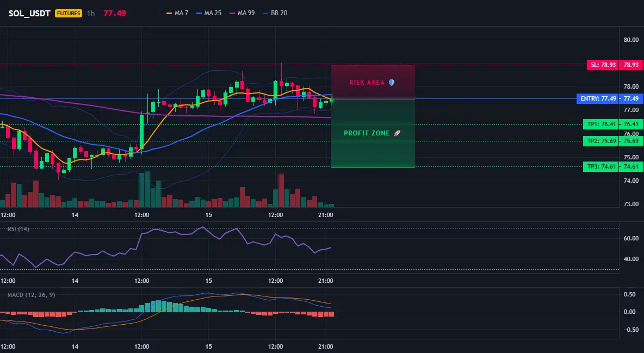Click the shield icon beside RISK AREA

pos(392,83)
